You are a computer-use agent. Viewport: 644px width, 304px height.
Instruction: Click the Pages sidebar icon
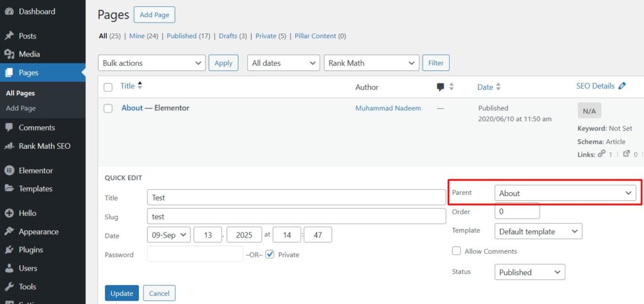point(9,73)
